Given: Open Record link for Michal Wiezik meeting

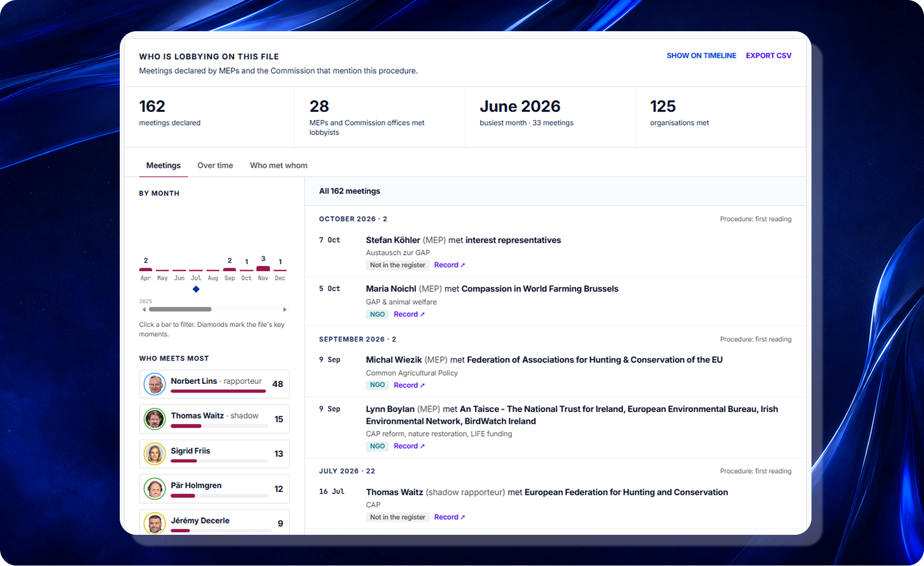Looking at the screenshot, I should [x=409, y=385].
